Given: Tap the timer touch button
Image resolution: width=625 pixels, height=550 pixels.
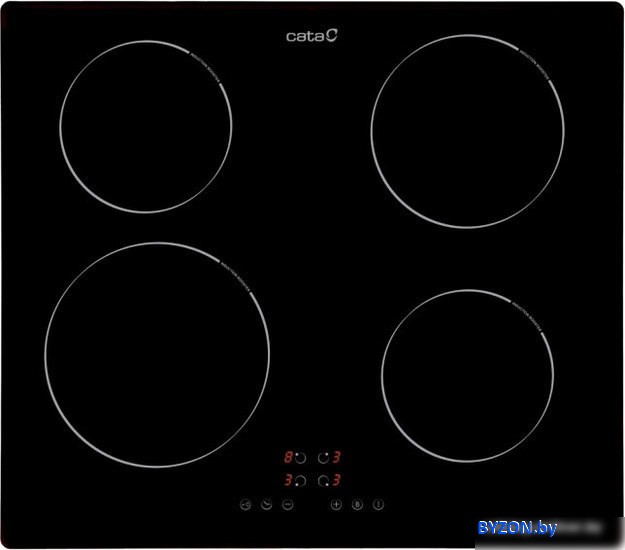Looking at the screenshot, I should [267, 504].
